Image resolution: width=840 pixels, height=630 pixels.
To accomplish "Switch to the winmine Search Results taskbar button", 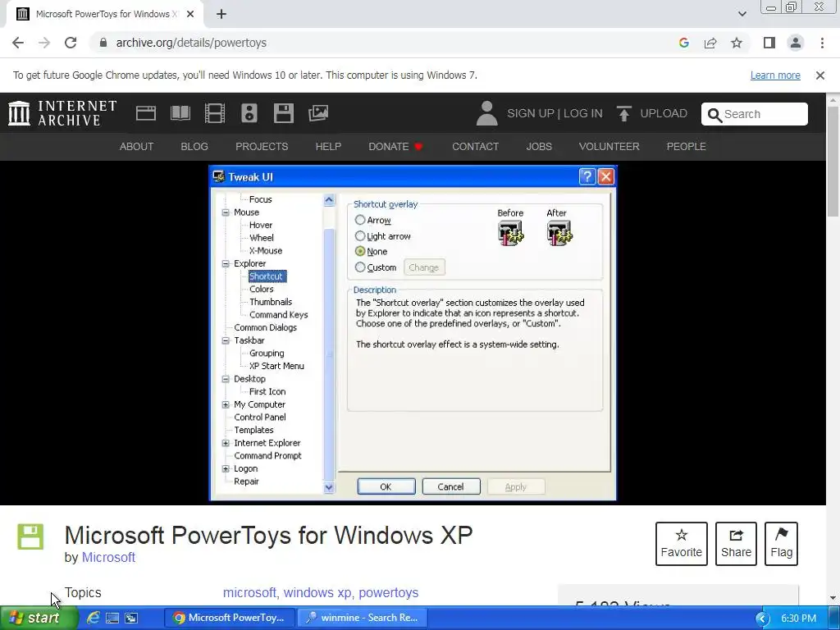I will coord(362,618).
